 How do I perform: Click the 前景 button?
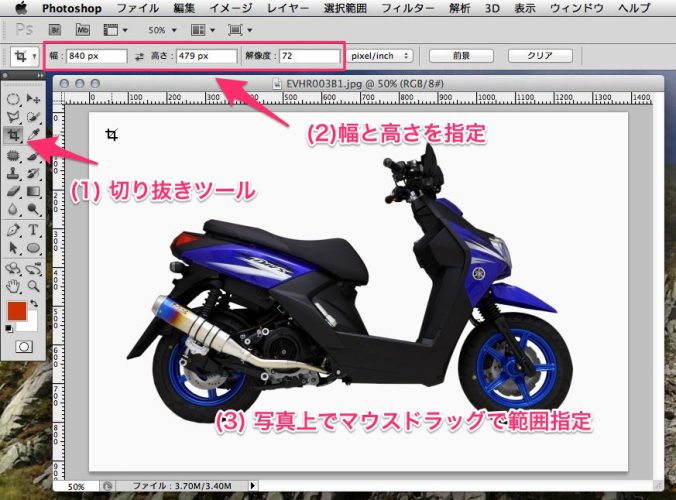[461, 56]
